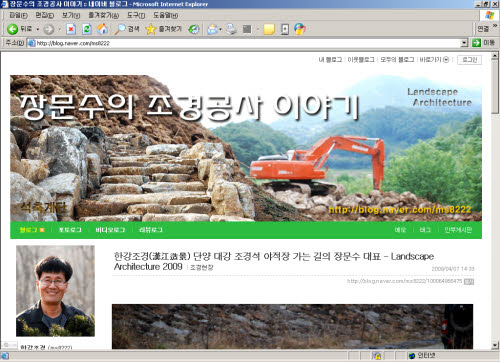Open yellow note Discuss icon

[269, 29]
